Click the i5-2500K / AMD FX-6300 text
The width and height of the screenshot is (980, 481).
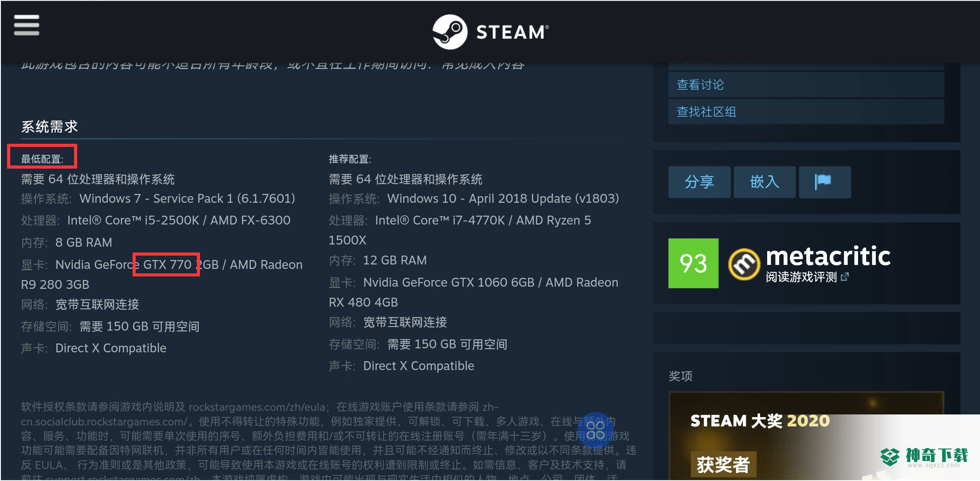coord(217,220)
